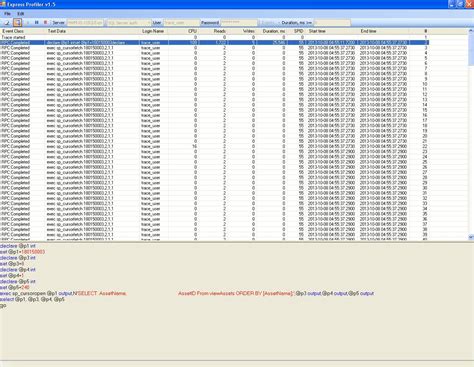The image size is (474, 367).
Task: Pause the trace with the pause icon
Action: tap(37, 23)
